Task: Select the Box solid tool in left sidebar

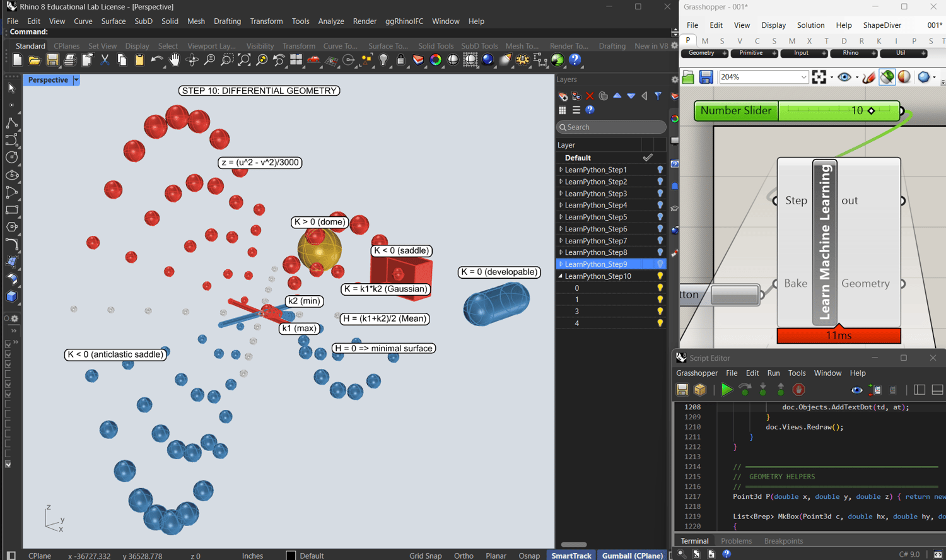Action: [11, 296]
